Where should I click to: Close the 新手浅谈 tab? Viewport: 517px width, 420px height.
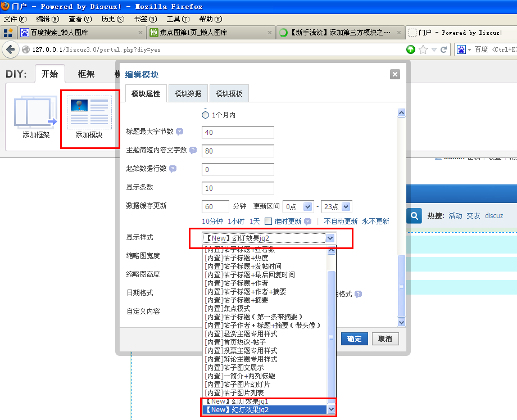tap(398, 33)
